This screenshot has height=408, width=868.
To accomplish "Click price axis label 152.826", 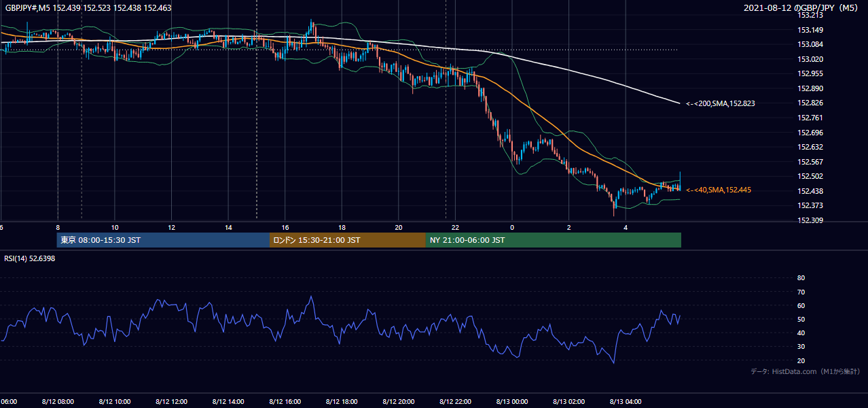I will pyautogui.click(x=810, y=103).
